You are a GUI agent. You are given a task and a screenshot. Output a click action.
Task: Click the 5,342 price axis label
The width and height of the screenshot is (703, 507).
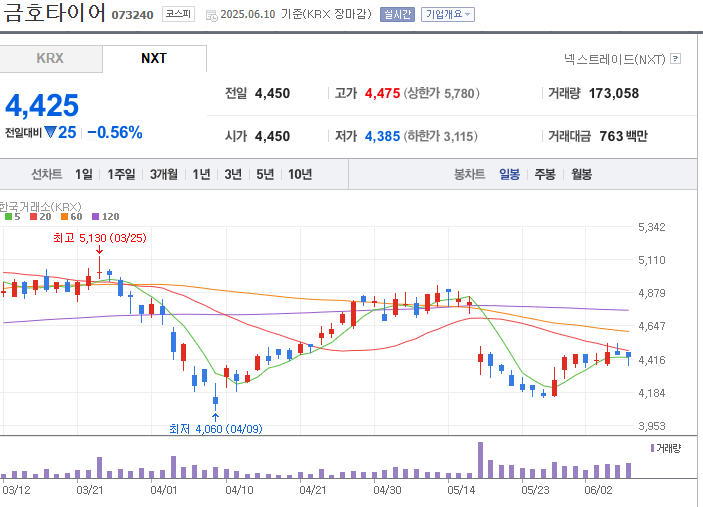pos(651,227)
